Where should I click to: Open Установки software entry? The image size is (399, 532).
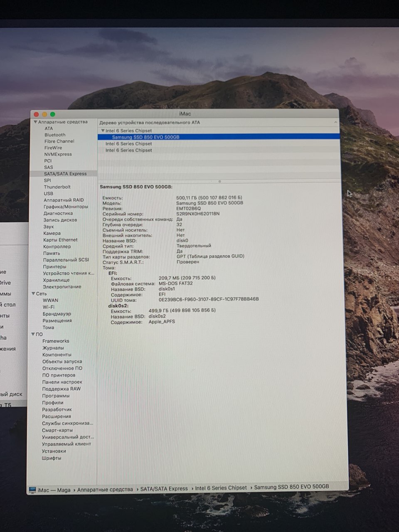tap(54, 451)
